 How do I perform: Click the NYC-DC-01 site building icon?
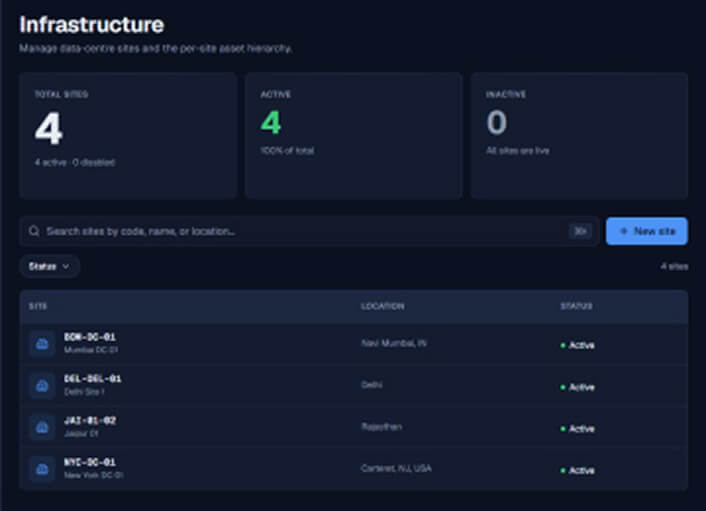[42, 469]
